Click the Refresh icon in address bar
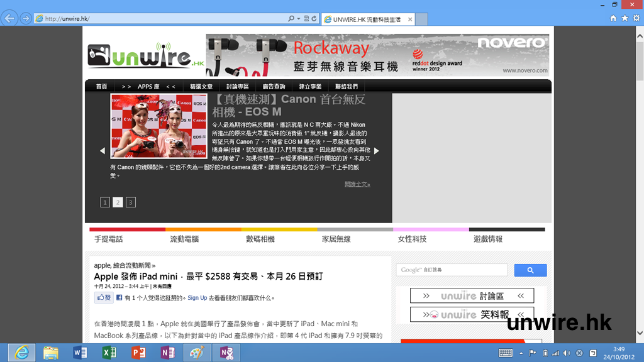Screen dimensions: 644x362 click(x=314, y=19)
